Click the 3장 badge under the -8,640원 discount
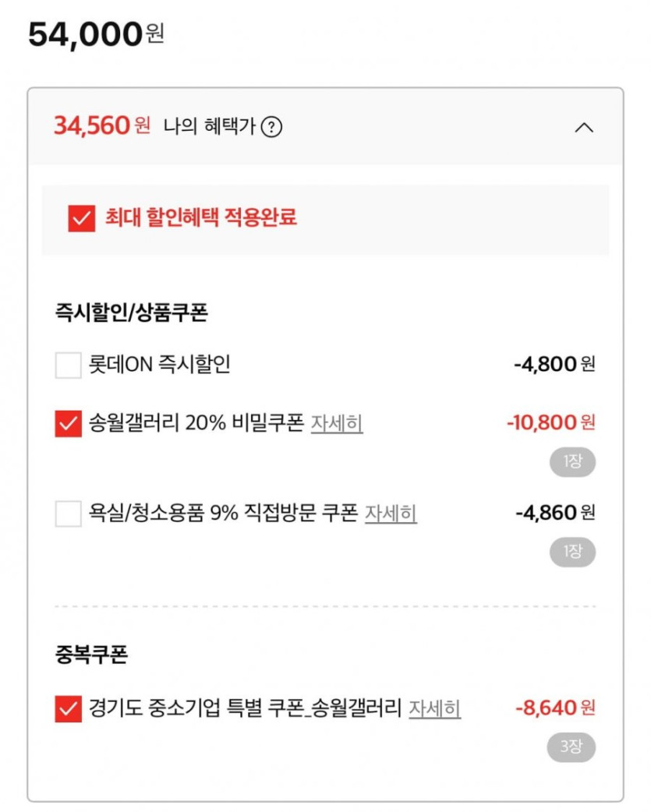 [x=571, y=747]
